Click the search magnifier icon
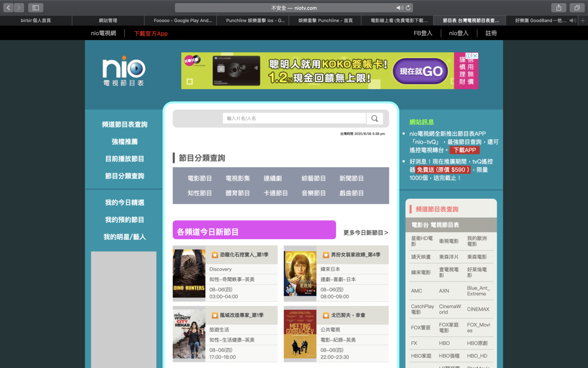This screenshot has width=588, height=368. [x=374, y=119]
